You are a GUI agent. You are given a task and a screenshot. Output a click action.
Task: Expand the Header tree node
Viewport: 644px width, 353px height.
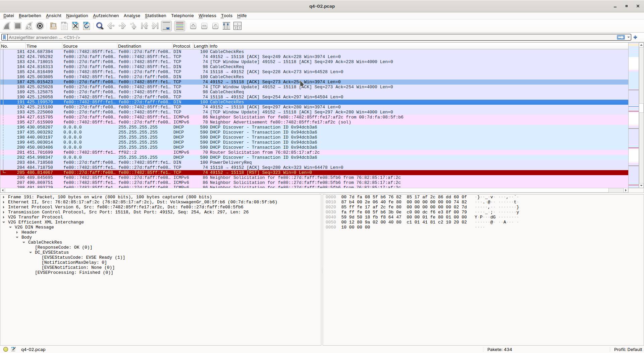tap(17, 232)
